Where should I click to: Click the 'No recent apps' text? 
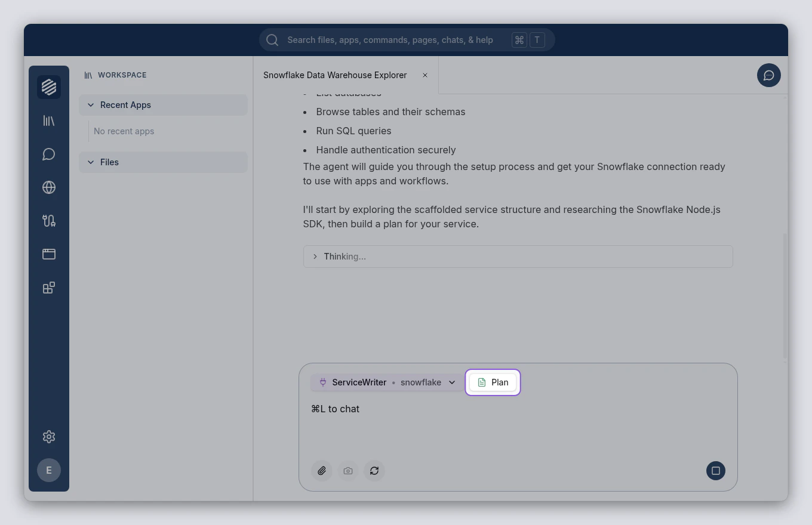pyautogui.click(x=124, y=131)
